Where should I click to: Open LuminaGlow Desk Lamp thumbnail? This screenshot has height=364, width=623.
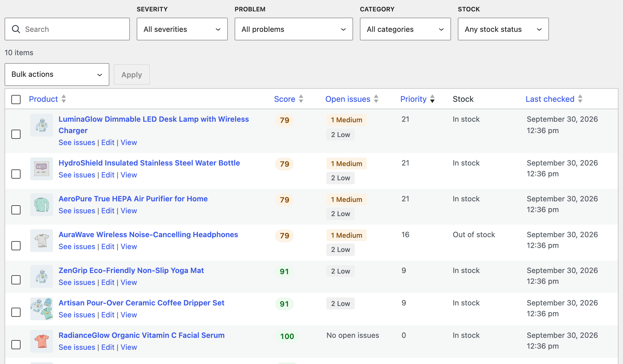[42, 125]
